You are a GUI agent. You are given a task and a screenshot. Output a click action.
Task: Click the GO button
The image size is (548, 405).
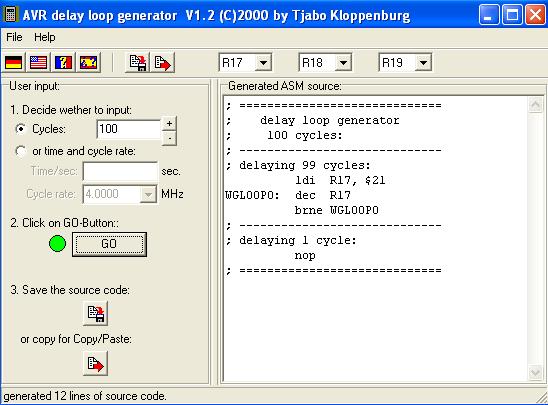(x=109, y=244)
